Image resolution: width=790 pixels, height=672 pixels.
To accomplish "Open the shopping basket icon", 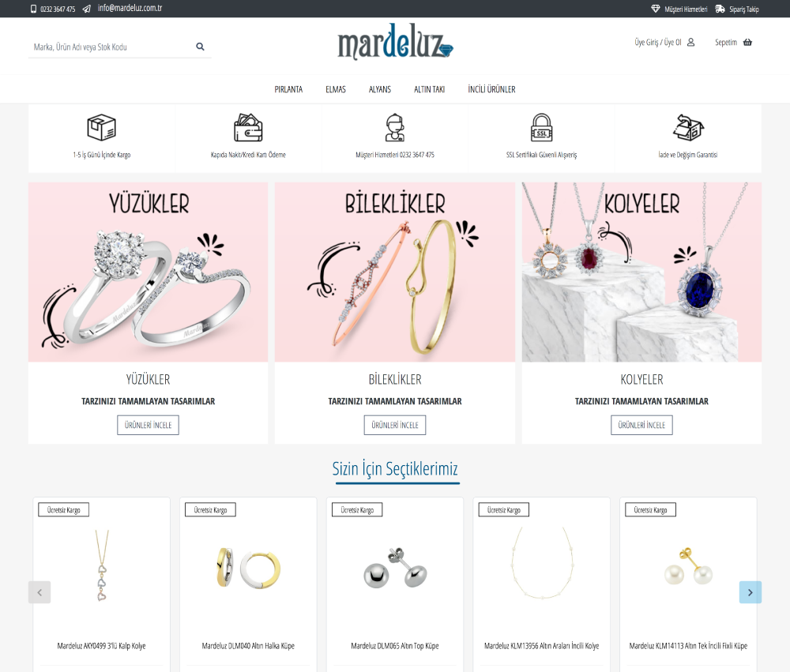I will (x=747, y=43).
